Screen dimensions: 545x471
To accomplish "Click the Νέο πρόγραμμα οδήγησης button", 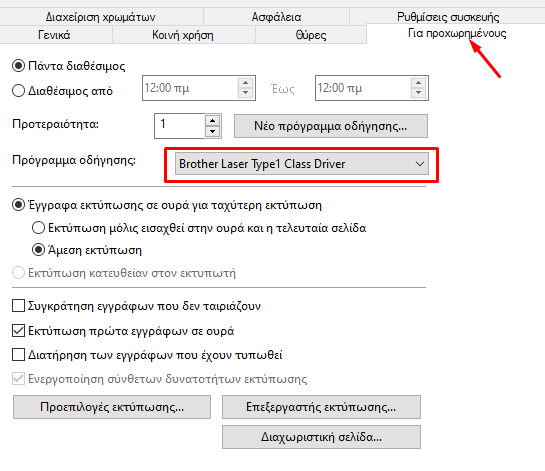I will coord(331,126).
